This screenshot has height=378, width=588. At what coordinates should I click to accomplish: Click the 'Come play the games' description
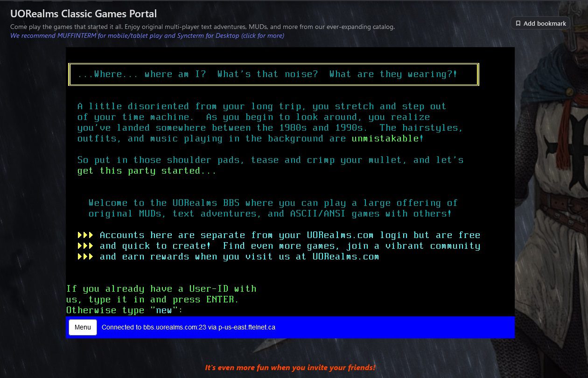(x=203, y=27)
